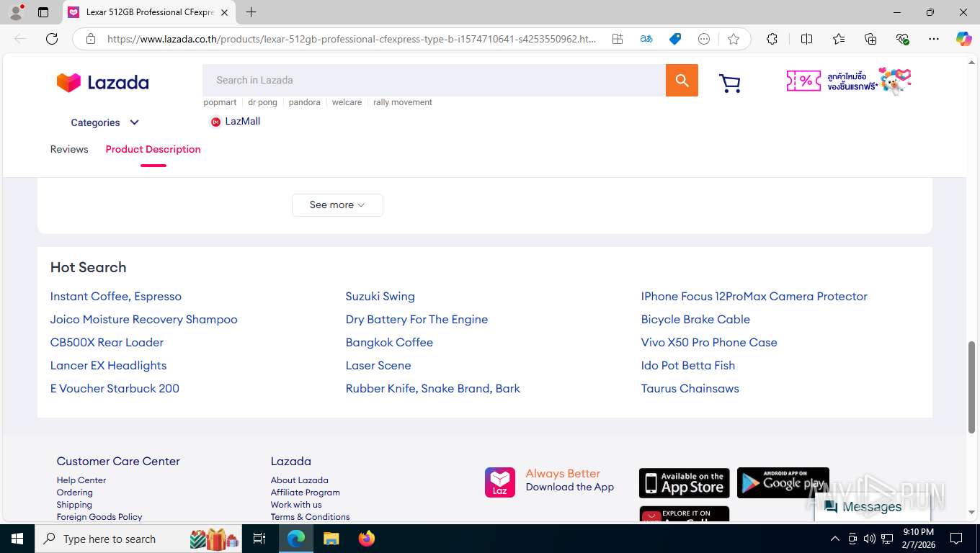Image resolution: width=980 pixels, height=553 pixels.
Task: Open Help Center footer link
Action: (x=81, y=480)
